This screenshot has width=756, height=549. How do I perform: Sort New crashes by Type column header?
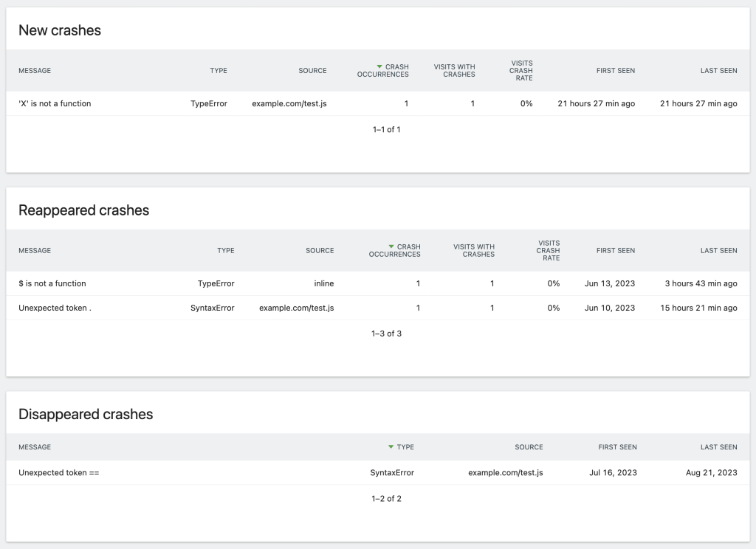coord(218,71)
